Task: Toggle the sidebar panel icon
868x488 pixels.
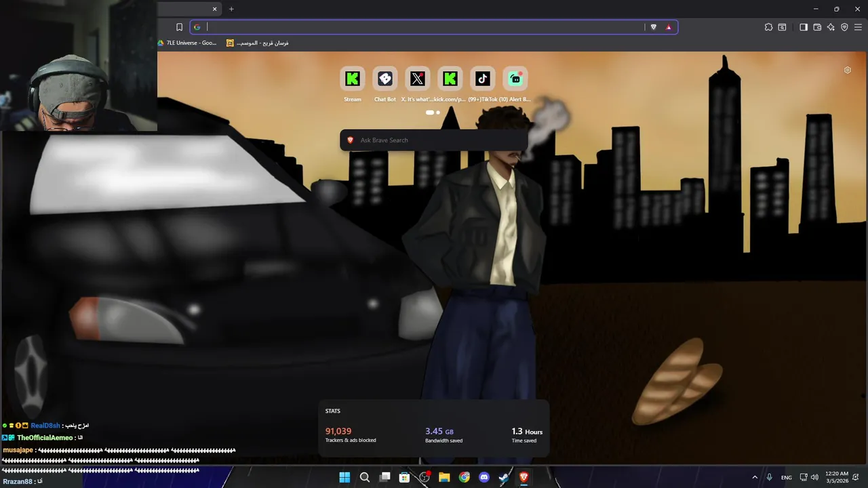Action: point(804,27)
